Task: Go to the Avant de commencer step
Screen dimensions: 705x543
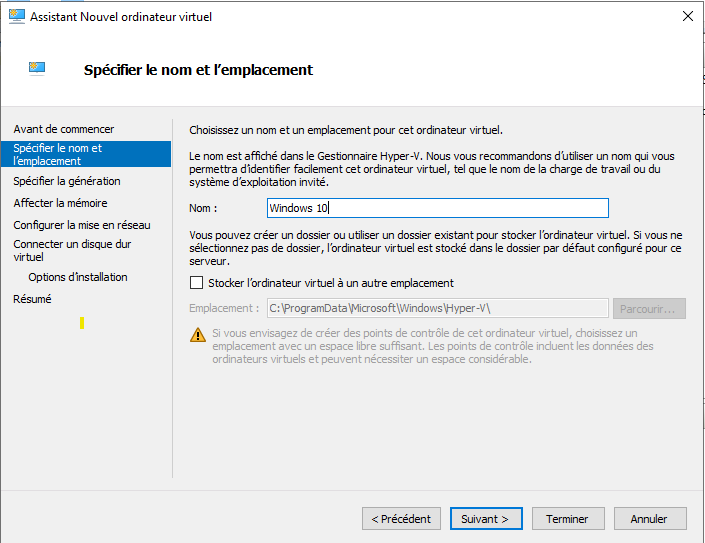Action: click(64, 129)
